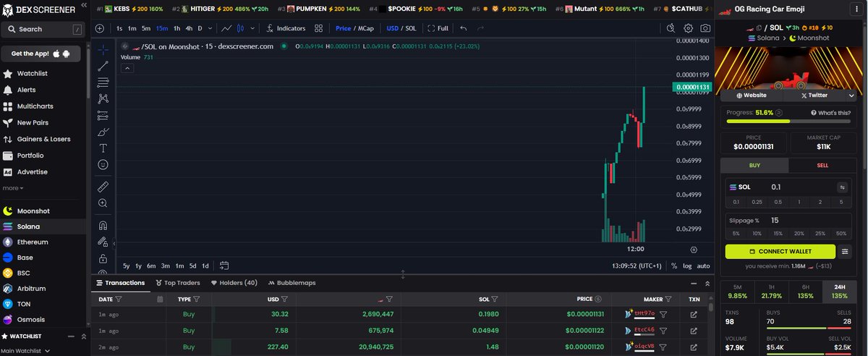Undo the last chart action

[x=463, y=28]
